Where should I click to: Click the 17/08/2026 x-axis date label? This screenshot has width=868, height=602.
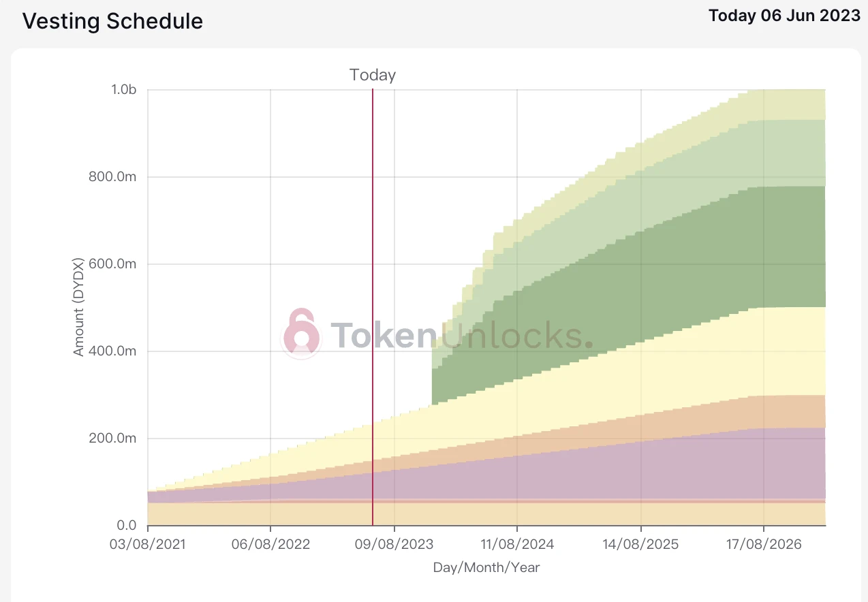(764, 544)
